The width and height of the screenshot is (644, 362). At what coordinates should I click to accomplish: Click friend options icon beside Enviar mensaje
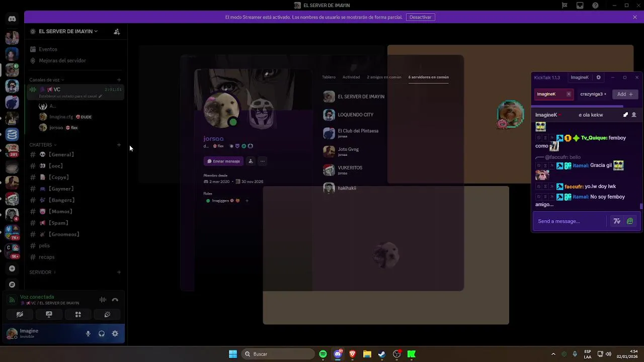point(251,161)
